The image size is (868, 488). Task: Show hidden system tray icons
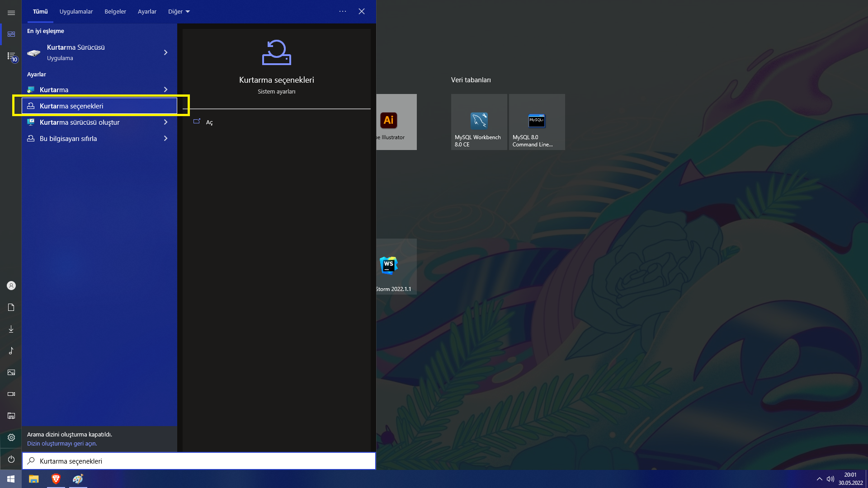coord(819,479)
